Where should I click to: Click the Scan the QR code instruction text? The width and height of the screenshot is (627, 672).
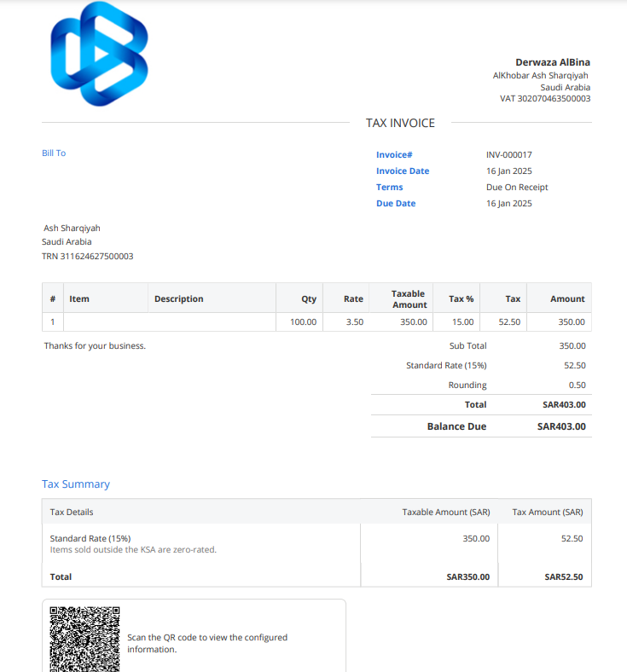(x=207, y=643)
